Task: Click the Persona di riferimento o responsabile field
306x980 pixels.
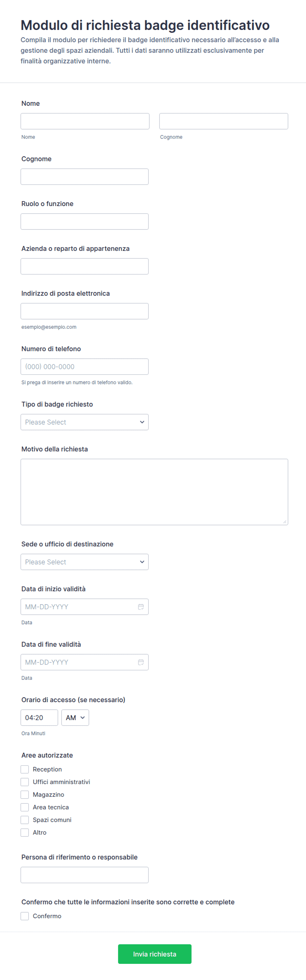Action: [x=85, y=875]
